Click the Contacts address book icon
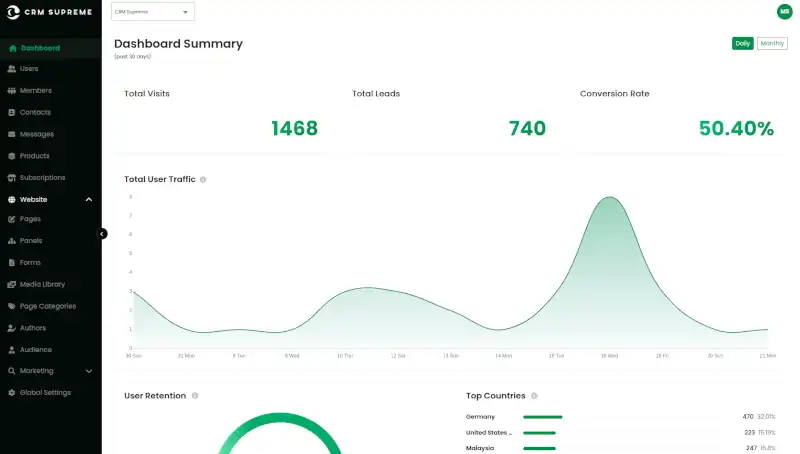 (x=12, y=112)
